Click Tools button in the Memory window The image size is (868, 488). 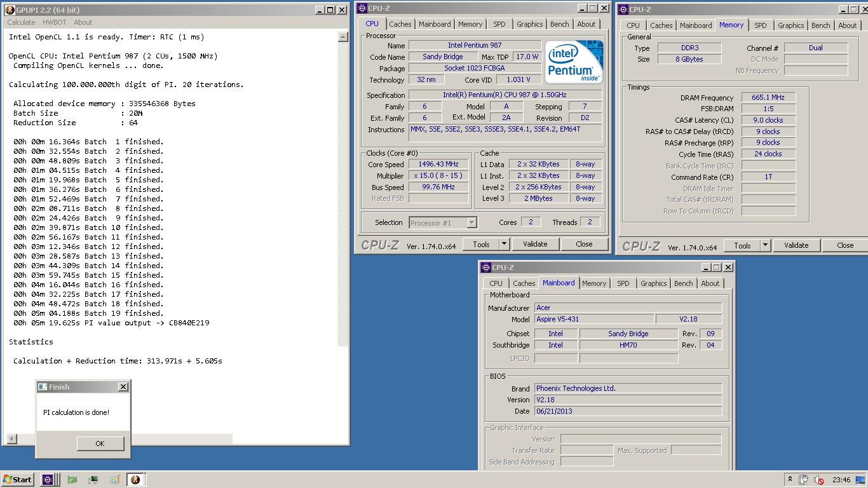pos(742,245)
